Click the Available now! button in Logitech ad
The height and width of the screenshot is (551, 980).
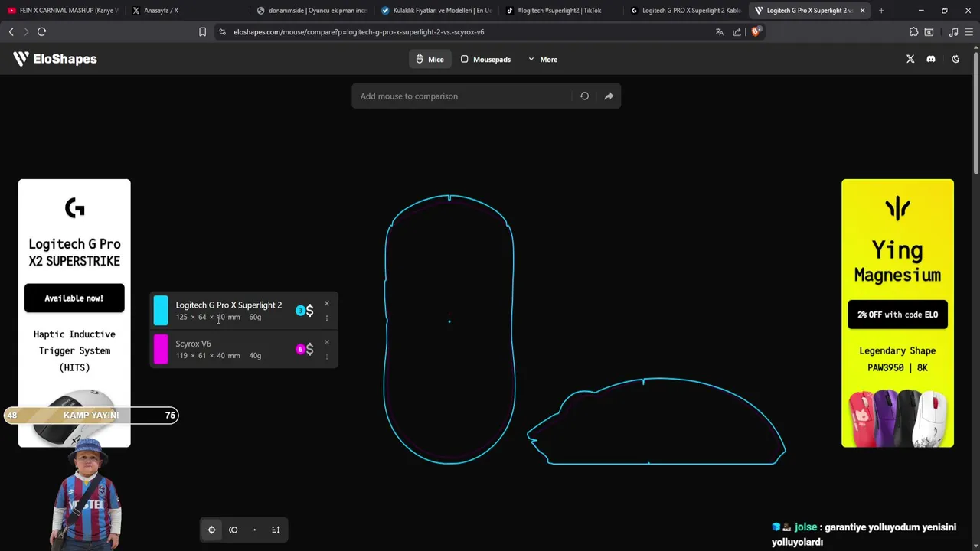74,298
